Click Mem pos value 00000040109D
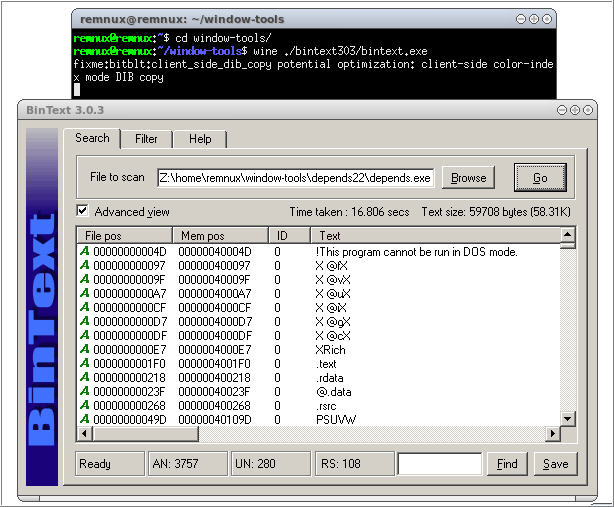This screenshot has height=507, width=614. tap(215, 420)
